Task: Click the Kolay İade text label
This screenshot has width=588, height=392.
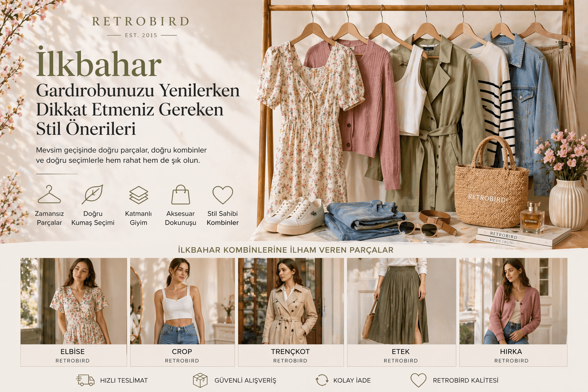Action: click(352, 381)
